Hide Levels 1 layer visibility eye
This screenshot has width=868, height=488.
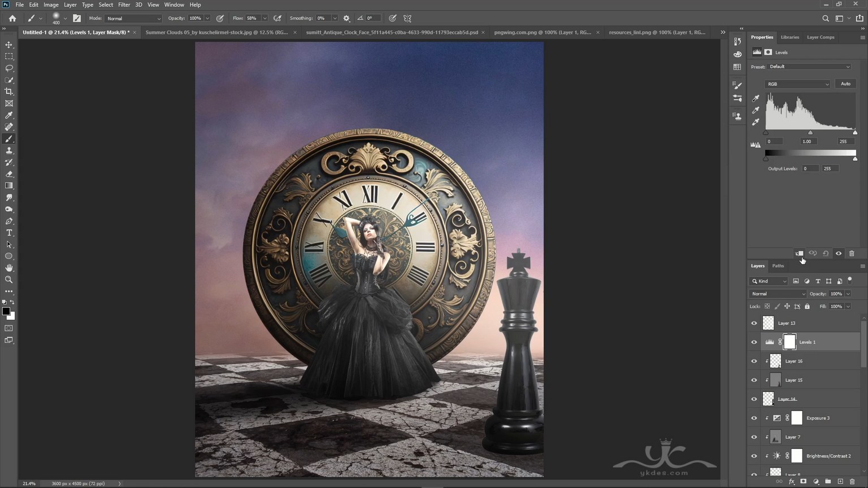pos(754,342)
